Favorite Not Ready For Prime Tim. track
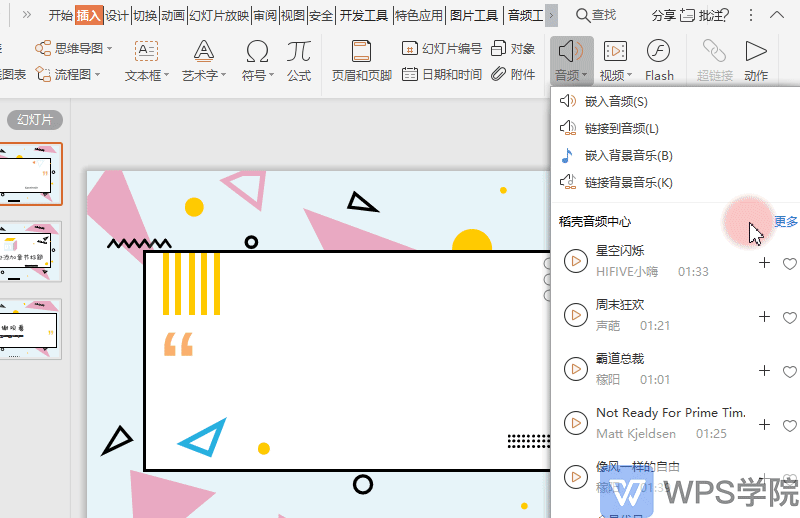The height and width of the screenshot is (518, 800). point(790,426)
